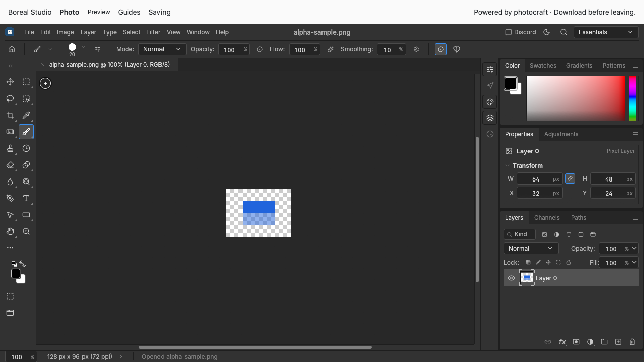Image resolution: width=644 pixels, height=362 pixels.
Task: Click the Saving link
Action: pos(159,12)
